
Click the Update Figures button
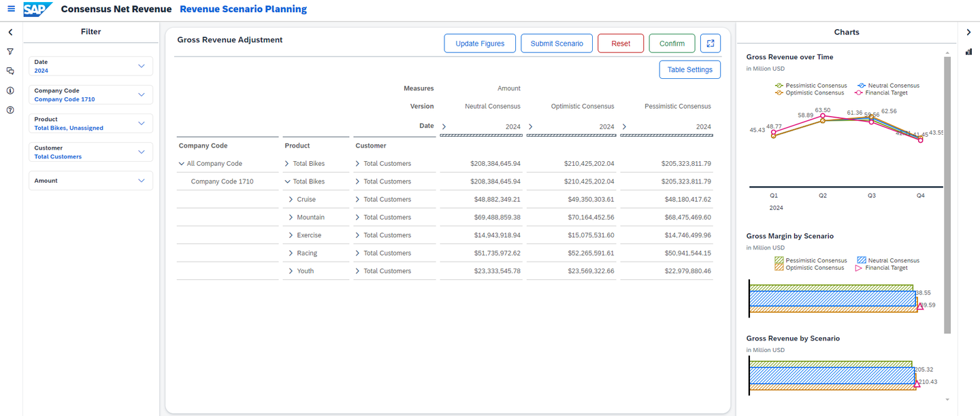(x=480, y=44)
